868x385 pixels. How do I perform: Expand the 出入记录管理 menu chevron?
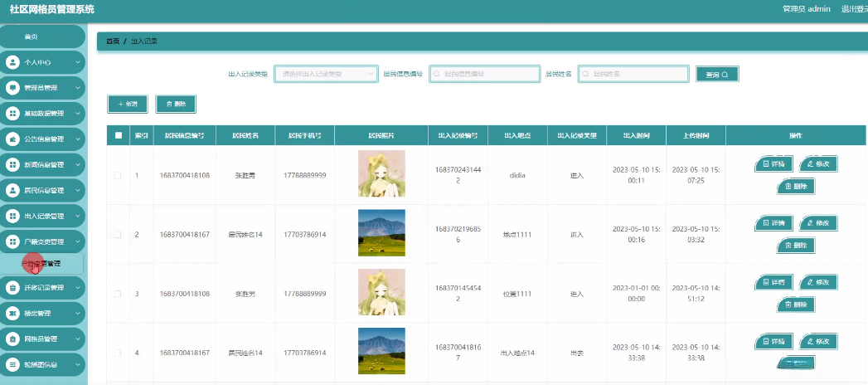click(x=78, y=216)
